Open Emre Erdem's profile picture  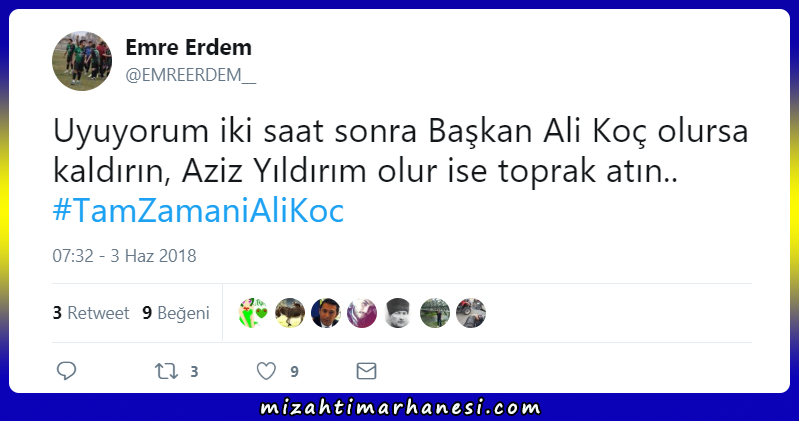pyautogui.click(x=82, y=61)
